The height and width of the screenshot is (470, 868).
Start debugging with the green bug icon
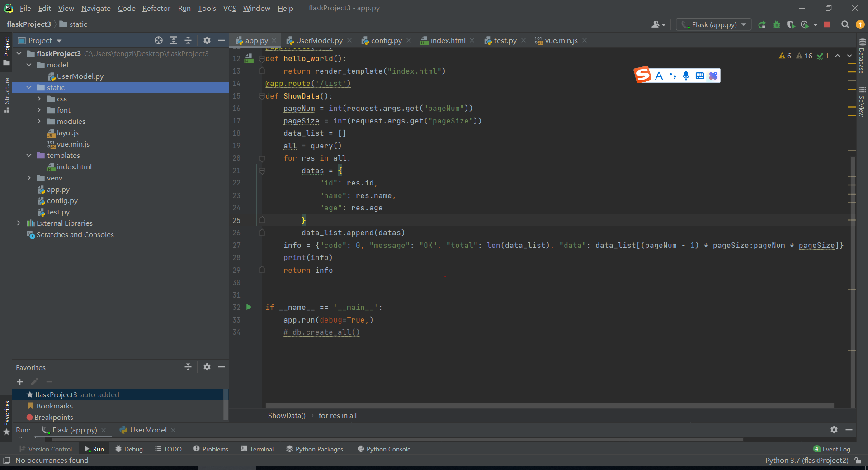(x=777, y=25)
